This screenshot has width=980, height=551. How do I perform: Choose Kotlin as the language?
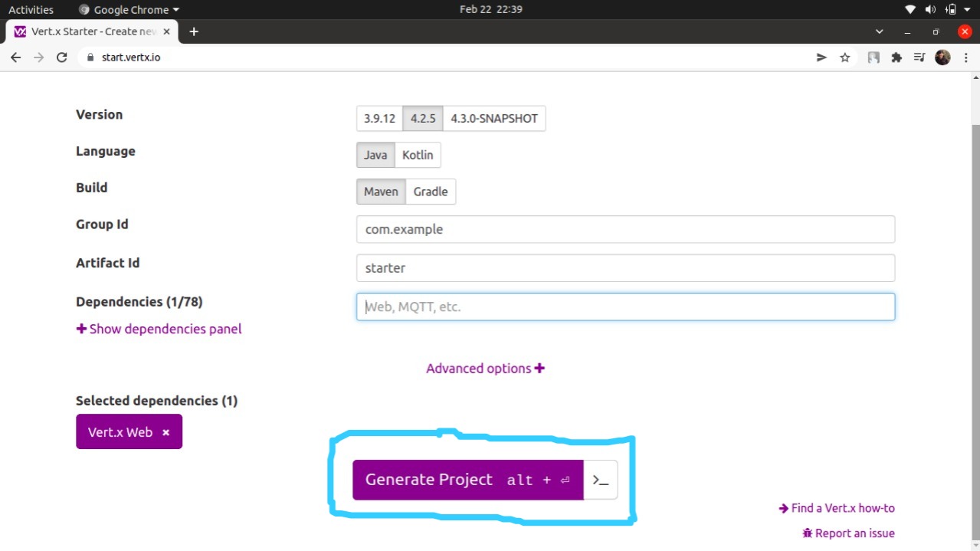(x=418, y=155)
